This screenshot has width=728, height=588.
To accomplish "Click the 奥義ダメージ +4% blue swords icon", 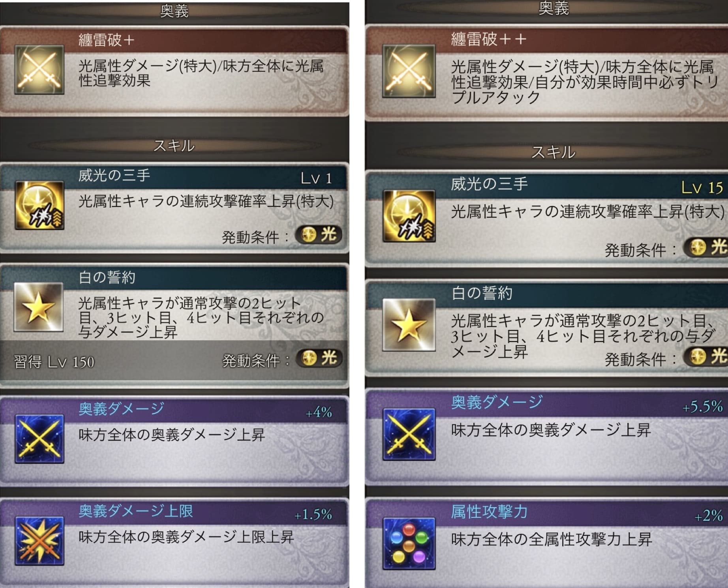I will (39, 438).
